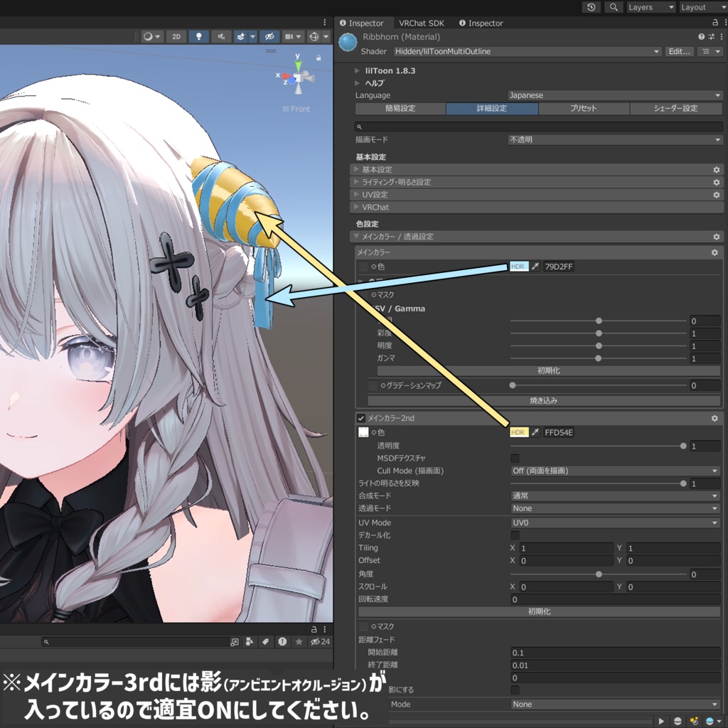The height and width of the screenshot is (728, 728).
Task: Switch to second Inspector tab
Action: coord(481,23)
